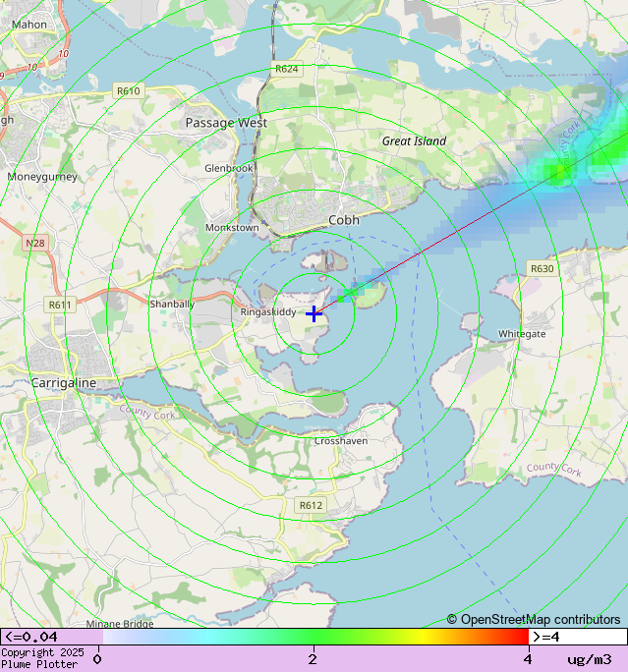Click the ug/m3 units label
Screen dimensions: 628x672
coord(590,659)
